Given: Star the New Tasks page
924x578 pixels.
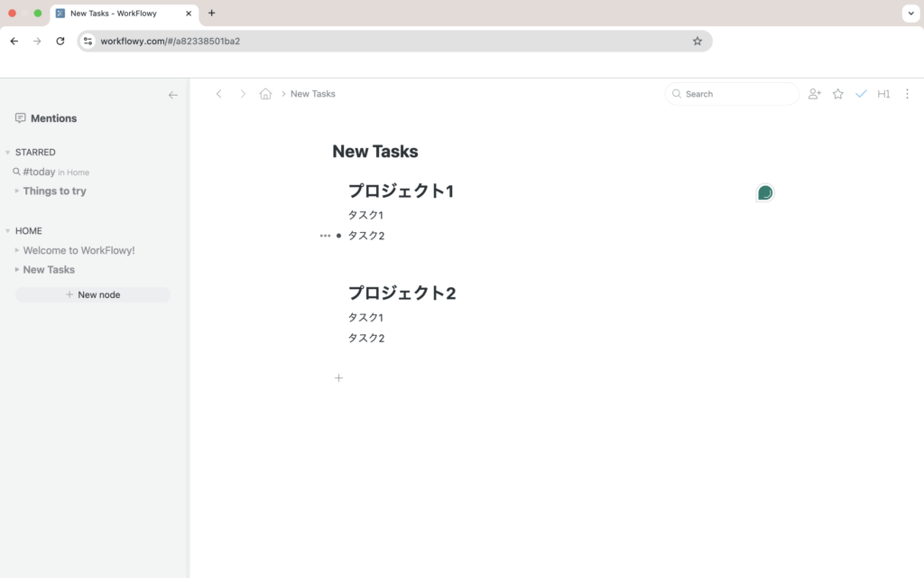Looking at the screenshot, I should [837, 94].
